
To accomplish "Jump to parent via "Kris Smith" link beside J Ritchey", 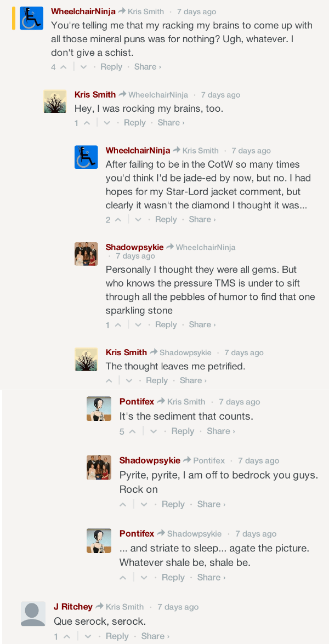I will tap(124, 607).
